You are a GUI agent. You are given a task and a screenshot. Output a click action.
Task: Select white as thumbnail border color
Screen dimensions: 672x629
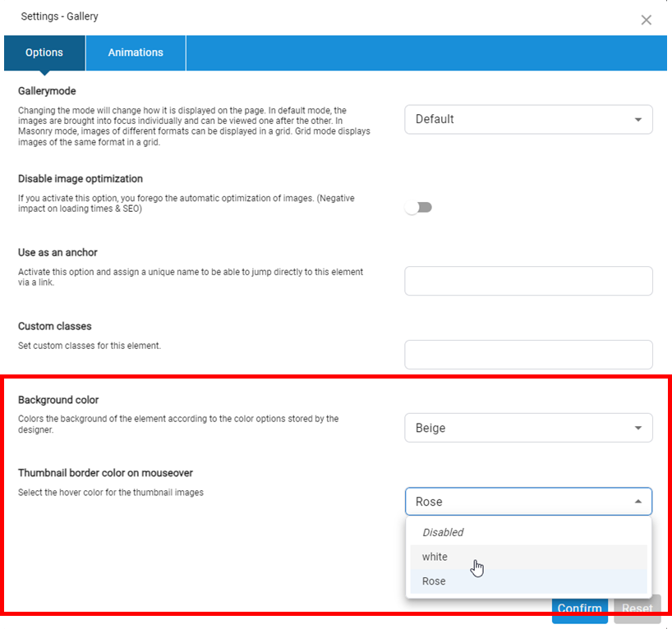pyautogui.click(x=435, y=557)
